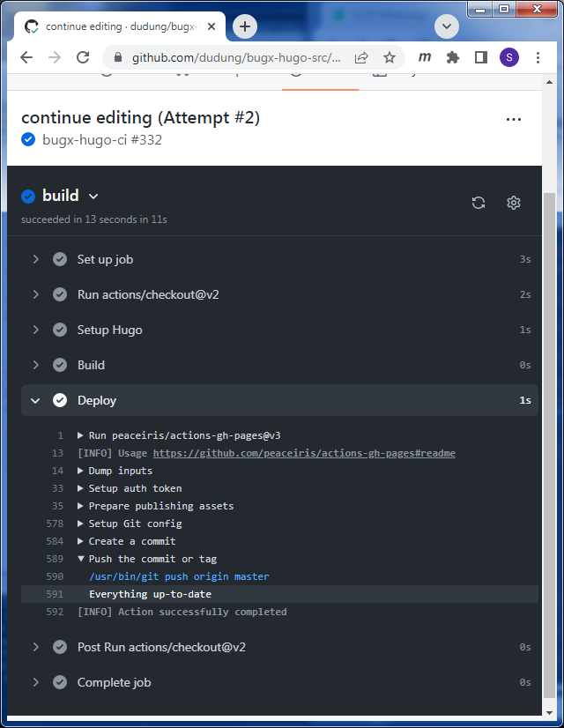
Task: Bookmark this page with the star icon
Action: tap(389, 57)
